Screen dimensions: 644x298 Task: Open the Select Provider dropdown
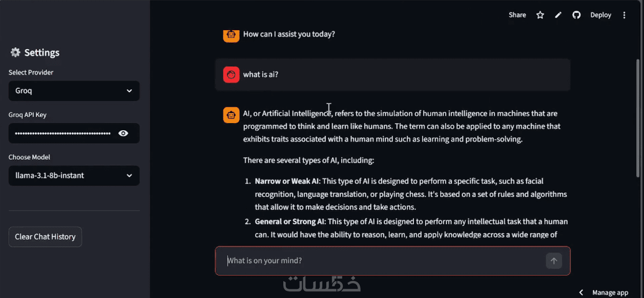(74, 91)
